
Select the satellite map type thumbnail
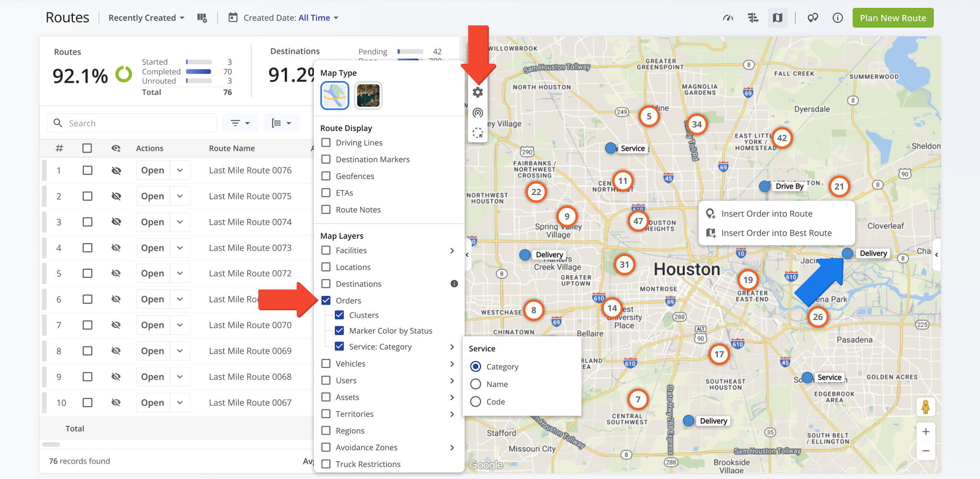coord(368,95)
